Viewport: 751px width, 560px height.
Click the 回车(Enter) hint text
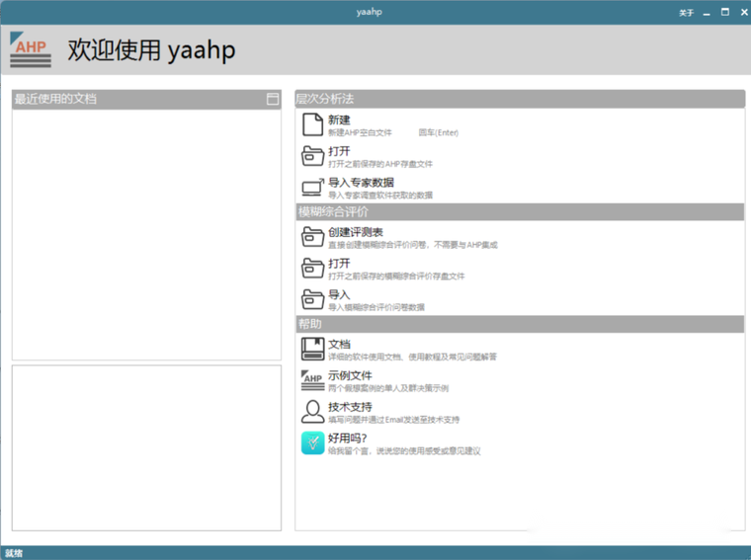(438, 132)
